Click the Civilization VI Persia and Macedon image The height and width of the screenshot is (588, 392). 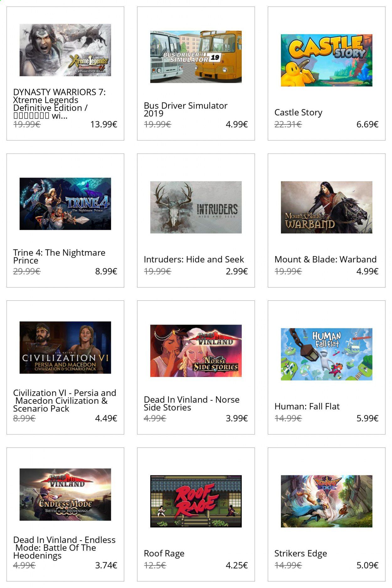click(x=65, y=347)
